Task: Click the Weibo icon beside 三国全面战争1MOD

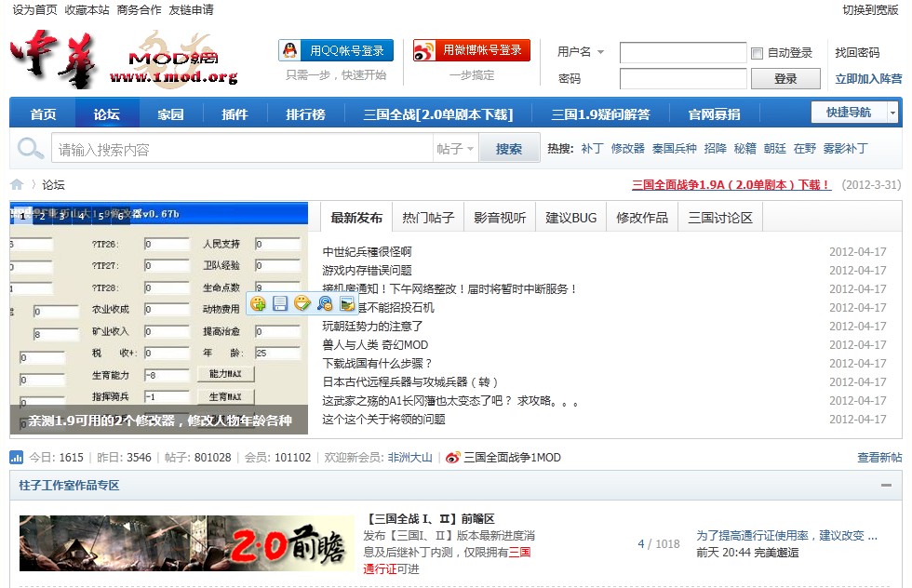Action: (452, 457)
